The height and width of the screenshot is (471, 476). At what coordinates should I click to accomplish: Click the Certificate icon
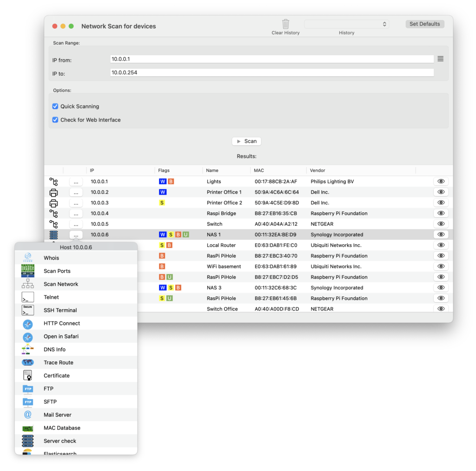pyautogui.click(x=27, y=375)
